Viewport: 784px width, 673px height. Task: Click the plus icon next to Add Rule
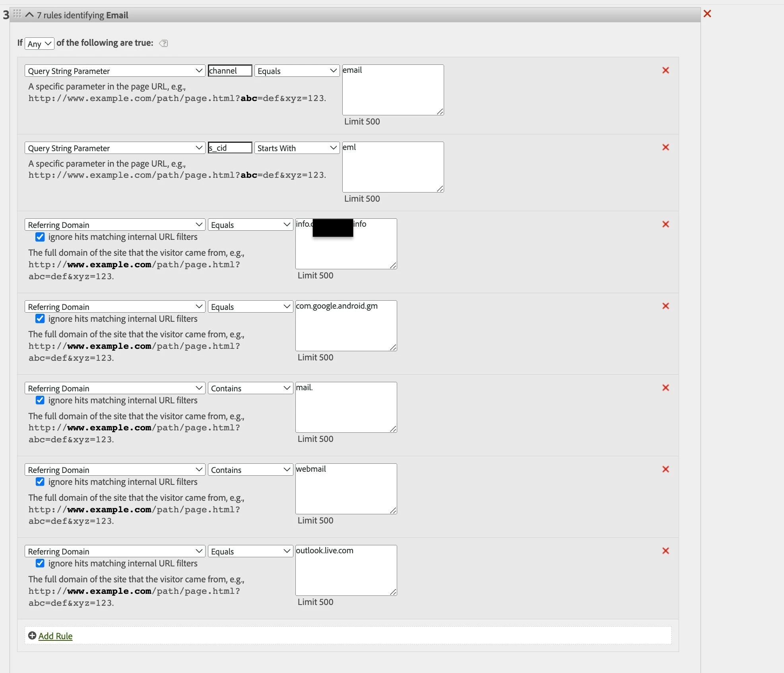coord(32,636)
